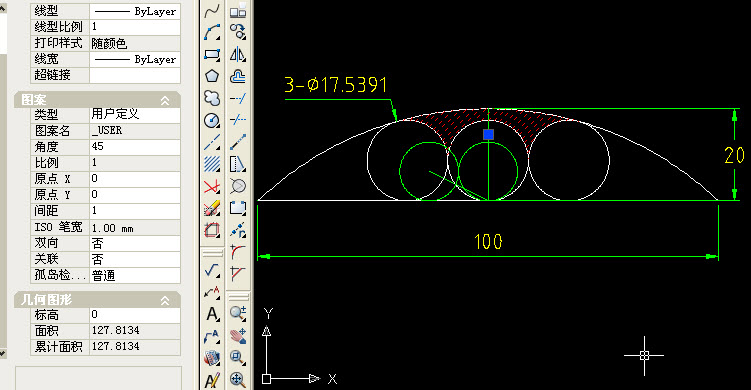This screenshot has width=751, height=390.
Task: Click the dimension text 100
Action: point(488,241)
